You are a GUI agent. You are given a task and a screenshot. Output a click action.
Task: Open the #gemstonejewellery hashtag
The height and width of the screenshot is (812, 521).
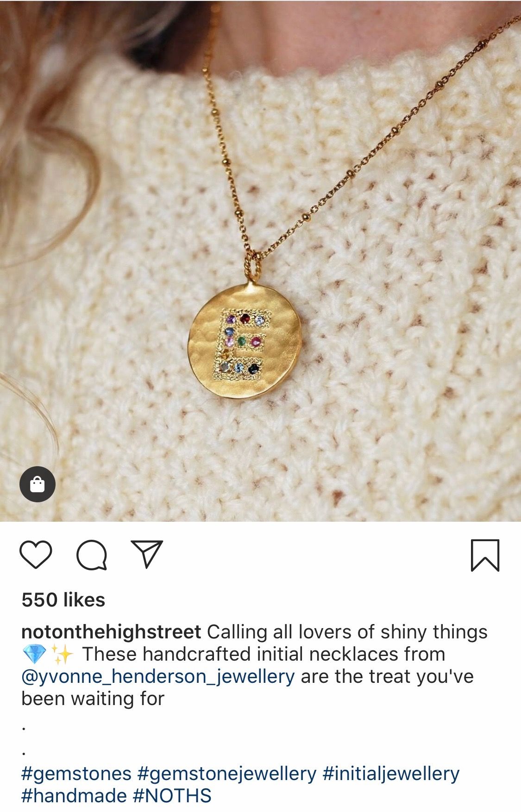coord(227,774)
